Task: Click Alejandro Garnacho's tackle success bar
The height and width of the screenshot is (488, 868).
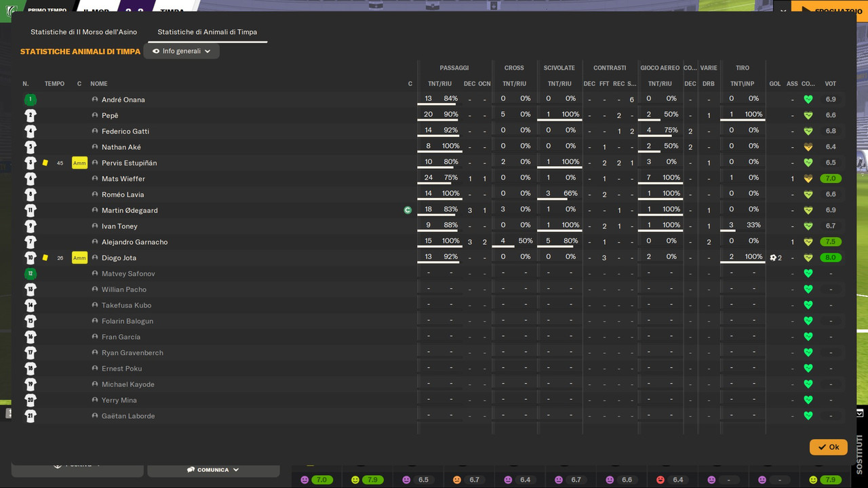Action: [x=559, y=248]
